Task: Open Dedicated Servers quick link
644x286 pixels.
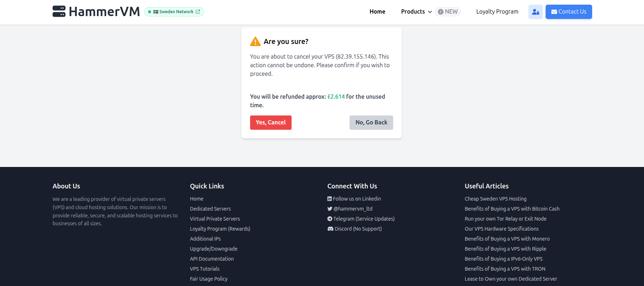Action: [210, 209]
